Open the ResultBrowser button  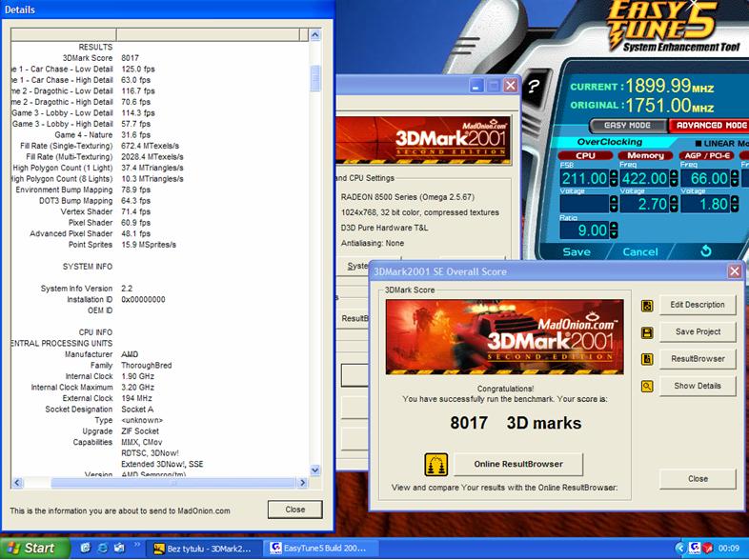tap(698, 359)
